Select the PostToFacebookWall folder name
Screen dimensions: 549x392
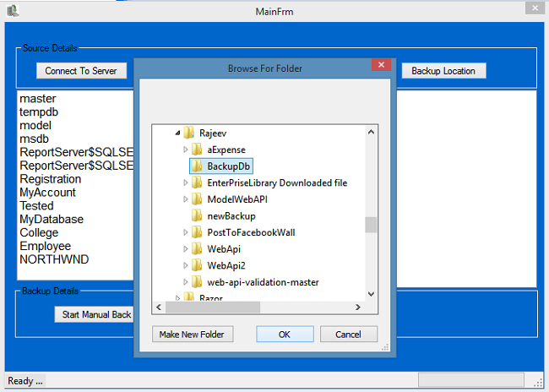tap(251, 232)
